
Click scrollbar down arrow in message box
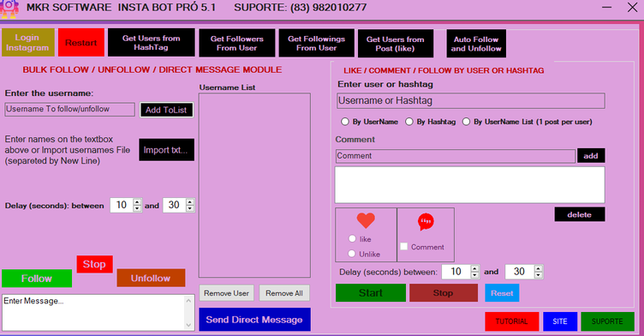coord(189,325)
